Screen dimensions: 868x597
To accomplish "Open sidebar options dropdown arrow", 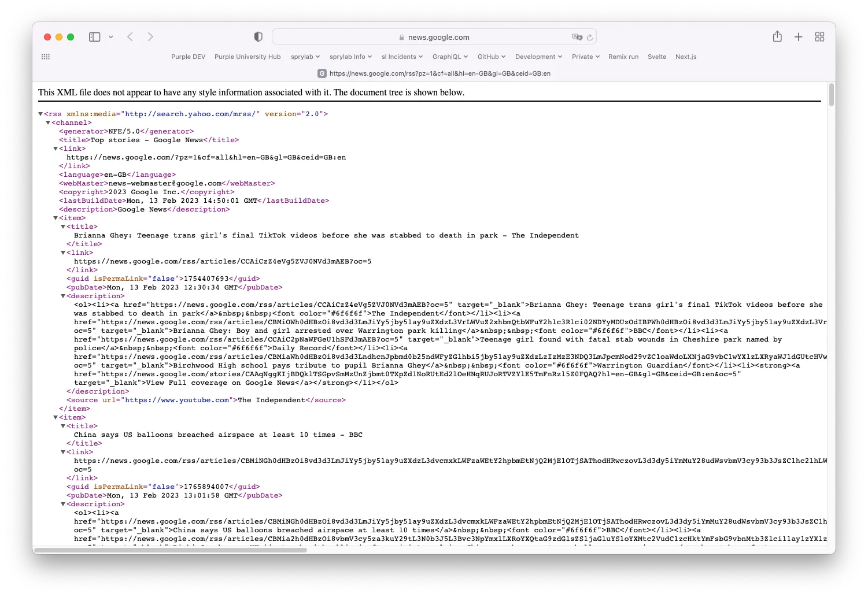I will point(111,37).
